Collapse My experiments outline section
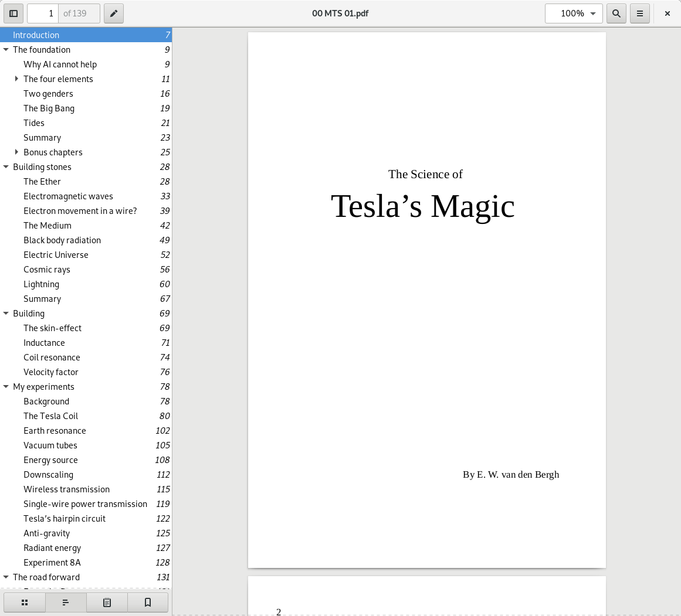The image size is (681, 616). point(6,386)
